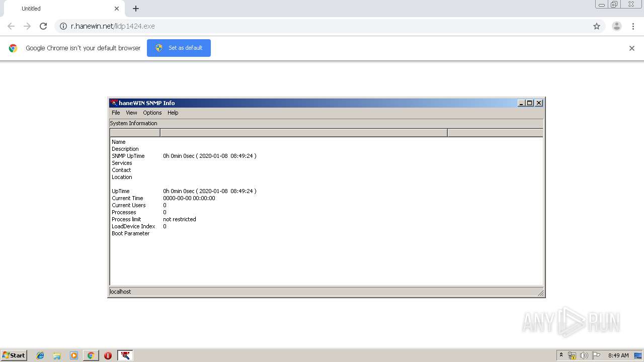Select the Location row
This screenshot has height=362, width=644.
pos(122,177)
